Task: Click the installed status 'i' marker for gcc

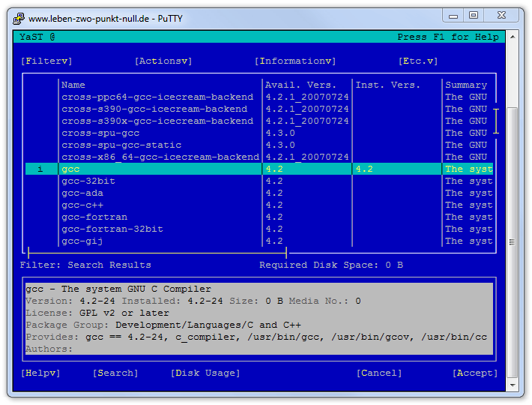Action: 40,169
